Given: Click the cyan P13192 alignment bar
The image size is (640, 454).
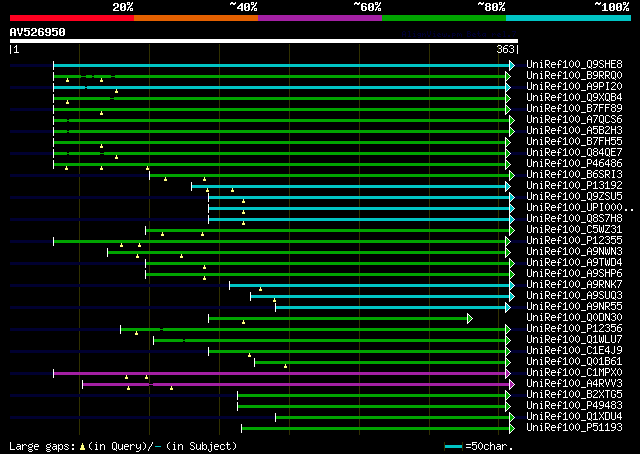Looking at the screenshot, I should [x=349, y=187].
